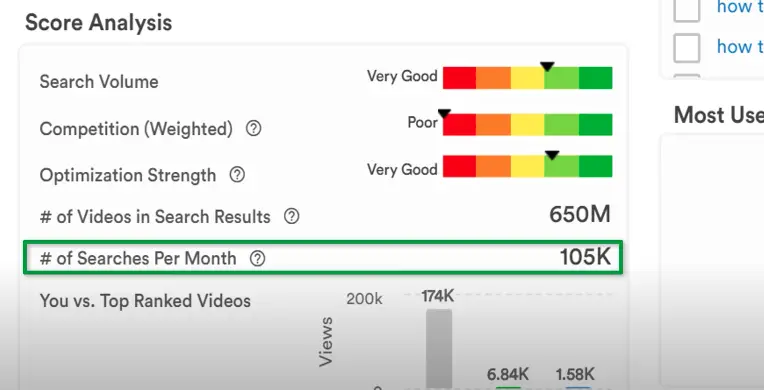This screenshot has width=764, height=390.
Task: Open the Optimization Strength help tooltip icon
Action: click(x=237, y=175)
